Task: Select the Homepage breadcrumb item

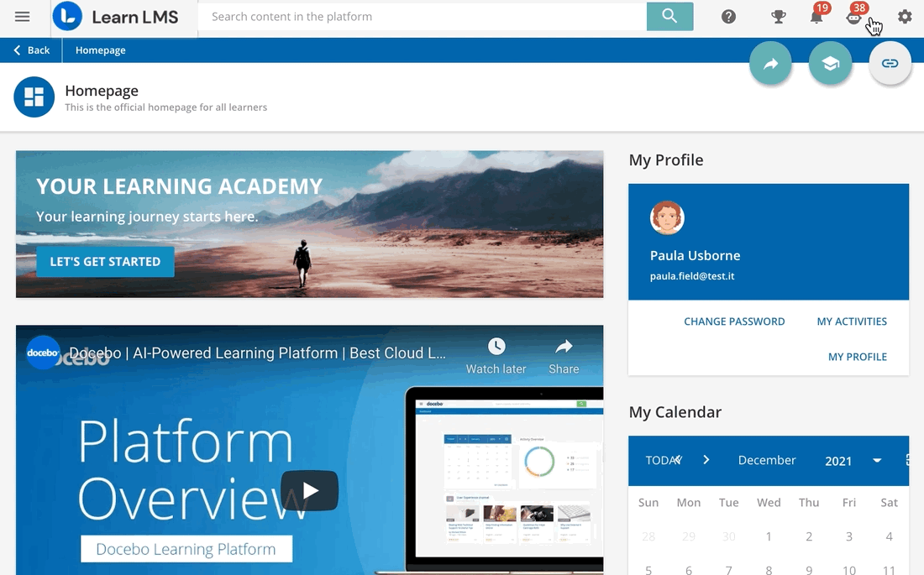Action: pyautogui.click(x=99, y=50)
